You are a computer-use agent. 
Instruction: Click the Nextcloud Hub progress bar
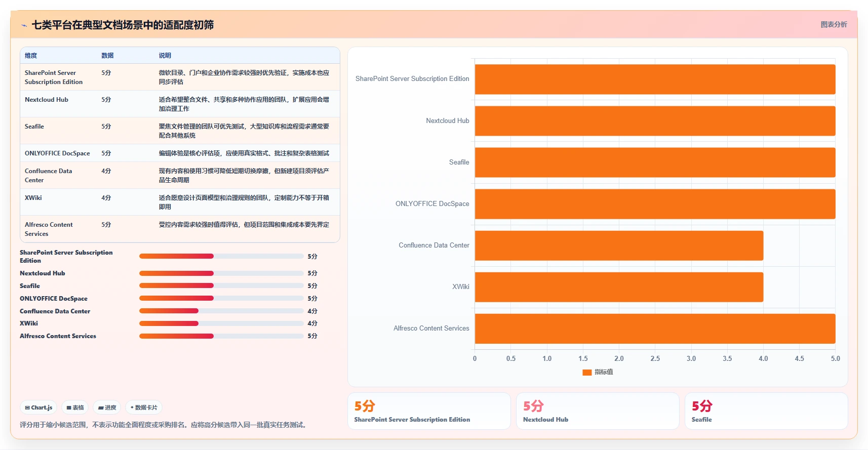221,273
